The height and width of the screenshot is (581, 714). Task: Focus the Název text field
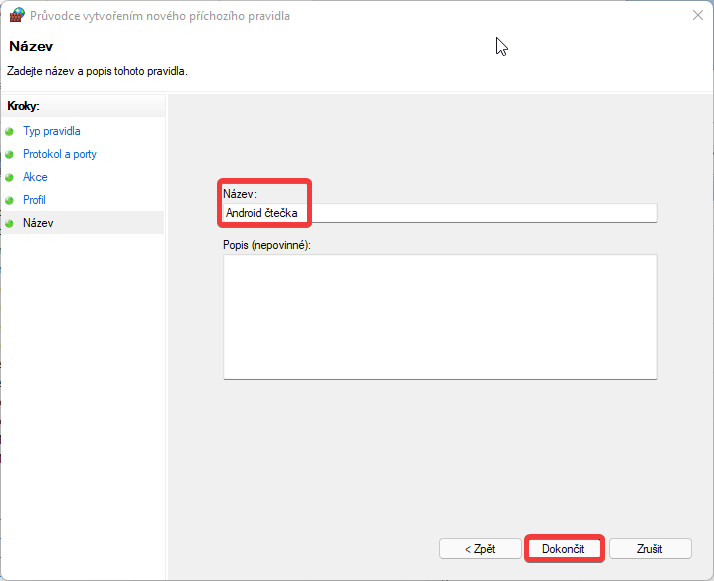[440, 213]
